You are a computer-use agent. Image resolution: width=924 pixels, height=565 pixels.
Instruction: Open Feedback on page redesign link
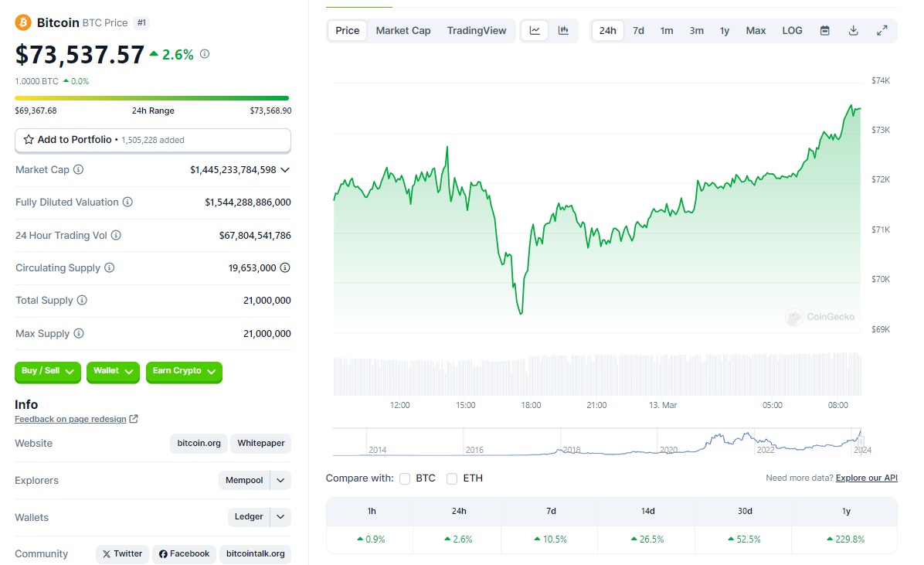71,419
